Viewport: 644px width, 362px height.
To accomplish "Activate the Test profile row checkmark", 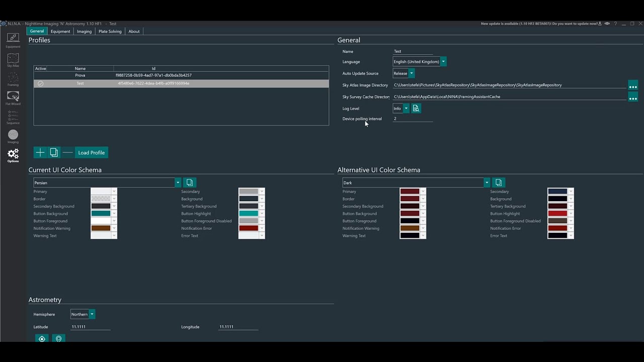I will click(x=41, y=83).
